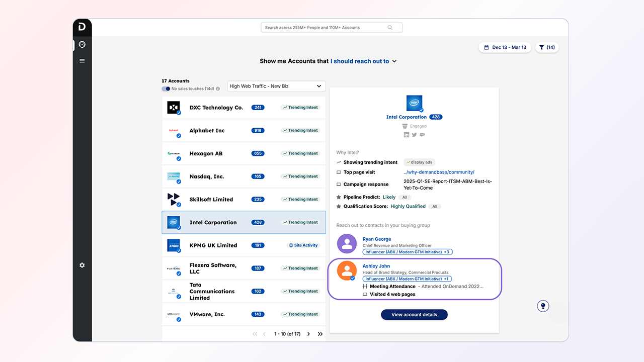Image resolution: width=644 pixels, height=362 pixels.
Task: Click the Highly Qualified score value
Action: pyautogui.click(x=408, y=206)
